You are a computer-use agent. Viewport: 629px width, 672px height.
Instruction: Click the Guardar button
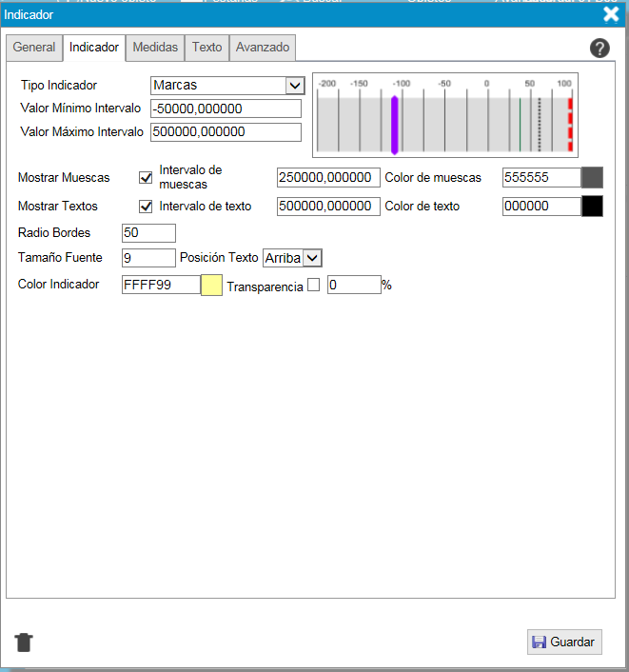pos(564,642)
